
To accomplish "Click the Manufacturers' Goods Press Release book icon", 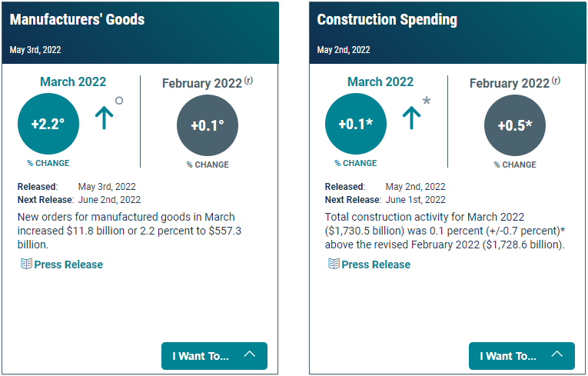I will pos(26,264).
